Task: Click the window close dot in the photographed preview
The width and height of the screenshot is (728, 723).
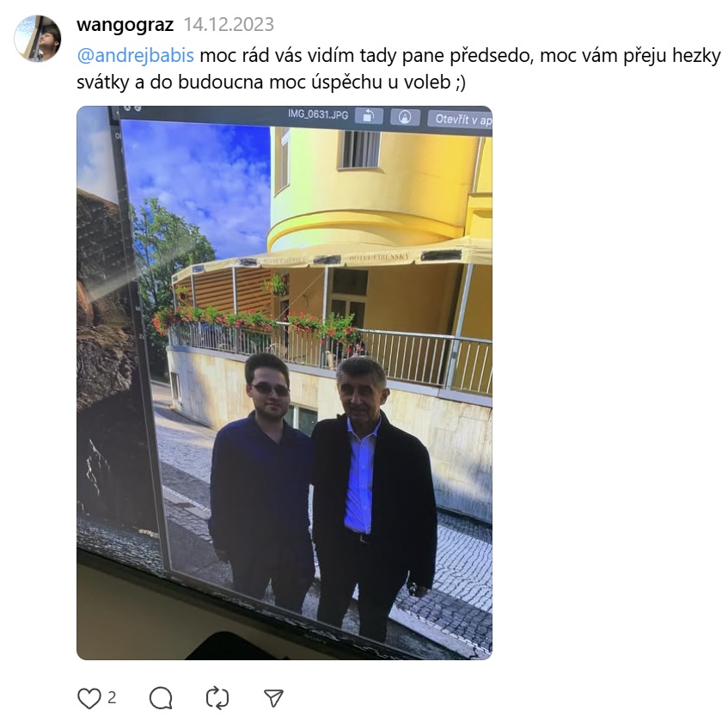Action: pyautogui.click(x=127, y=108)
